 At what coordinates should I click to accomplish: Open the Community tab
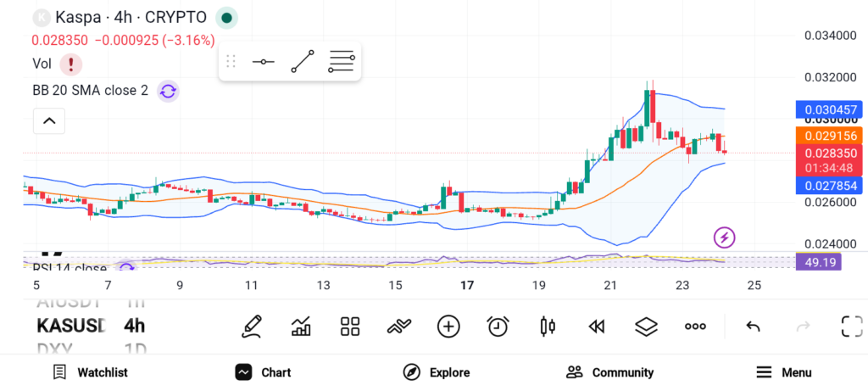[x=610, y=372]
